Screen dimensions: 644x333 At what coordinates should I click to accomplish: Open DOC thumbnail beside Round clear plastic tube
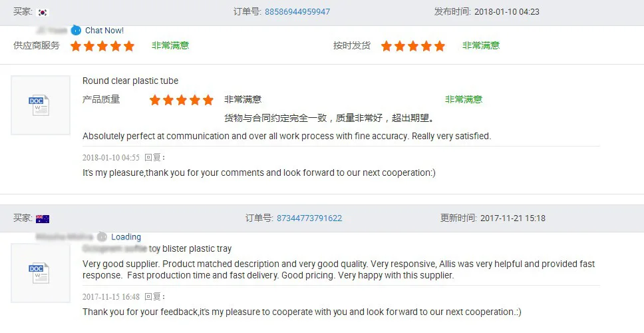[40, 105]
